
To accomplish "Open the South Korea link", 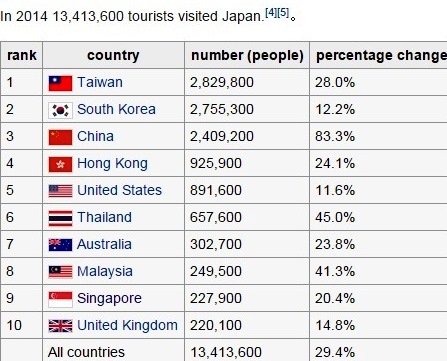I will pyautogui.click(x=116, y=109).
